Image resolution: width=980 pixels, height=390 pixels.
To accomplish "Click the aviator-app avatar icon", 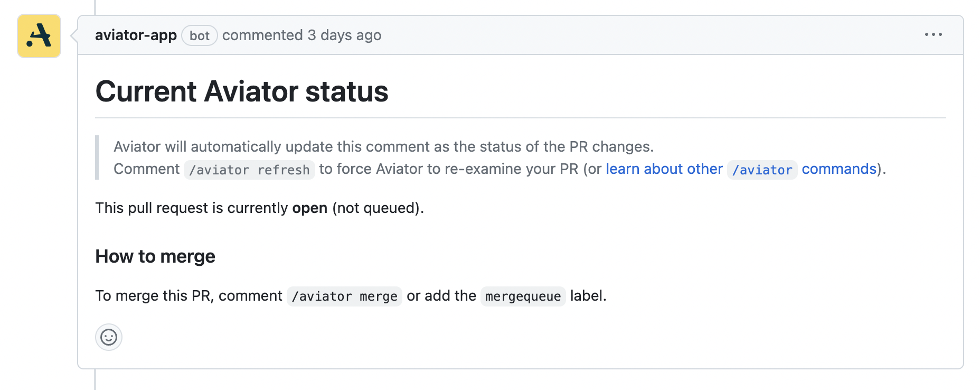I will pos(39,36).
